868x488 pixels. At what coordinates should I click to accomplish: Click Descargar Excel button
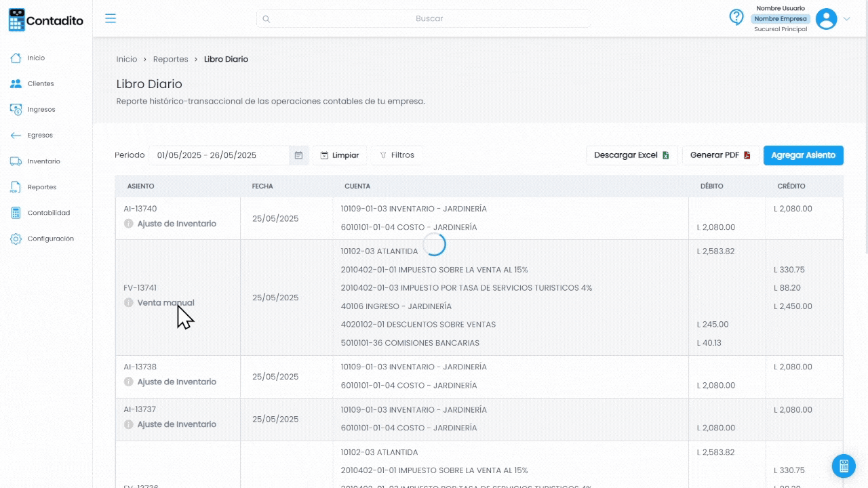[x=631, y=155]
